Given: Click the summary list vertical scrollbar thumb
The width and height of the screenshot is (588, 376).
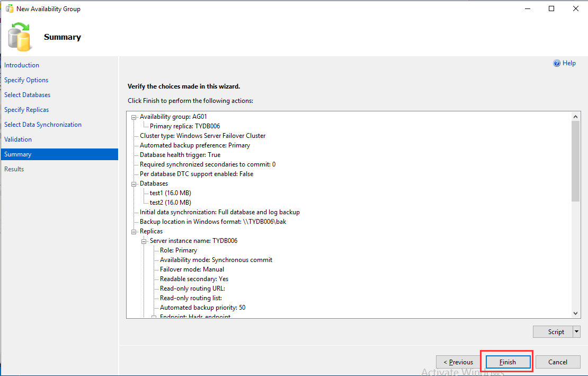Looking at the screenshot, I should coord(576,161).
